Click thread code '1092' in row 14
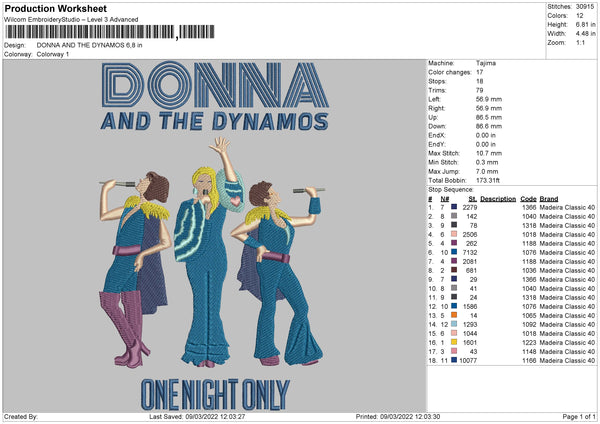The height and width of the screenshot is (424, 600). [529, 325]
